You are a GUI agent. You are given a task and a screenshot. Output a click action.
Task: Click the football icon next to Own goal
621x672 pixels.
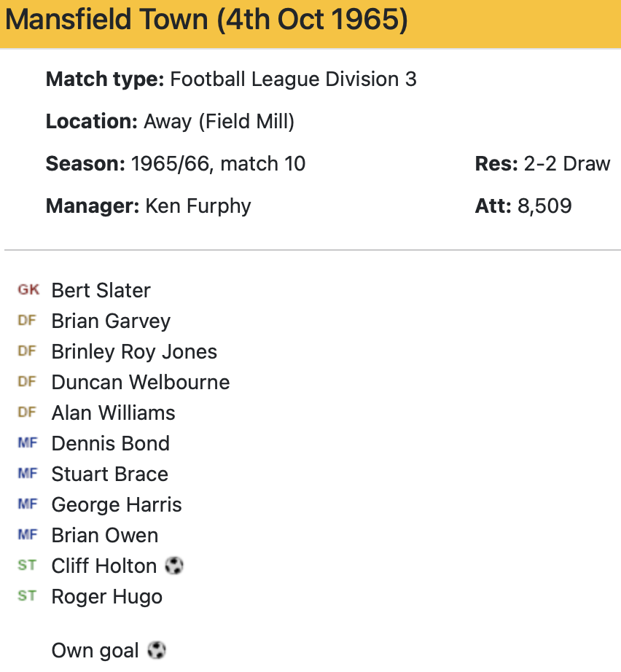(157, 650)
